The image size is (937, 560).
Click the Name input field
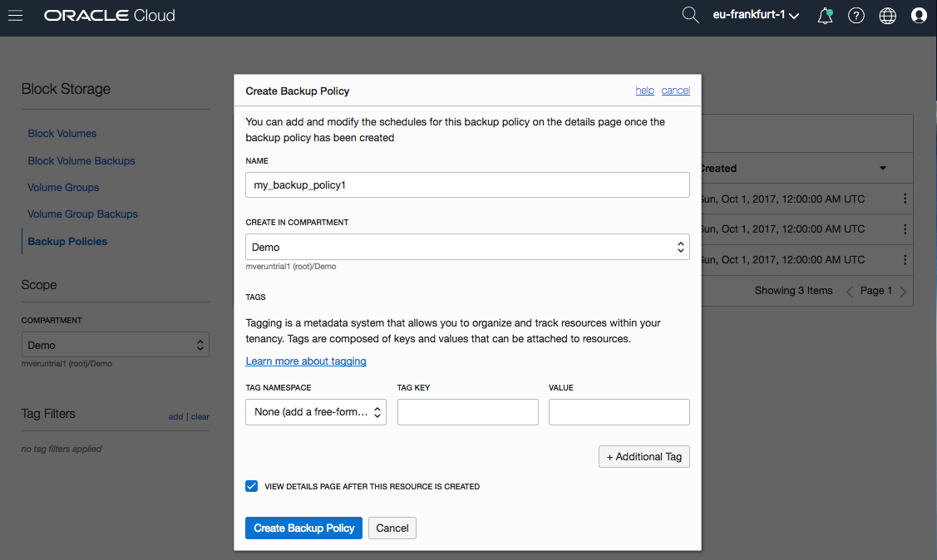[x=467, y=185]
